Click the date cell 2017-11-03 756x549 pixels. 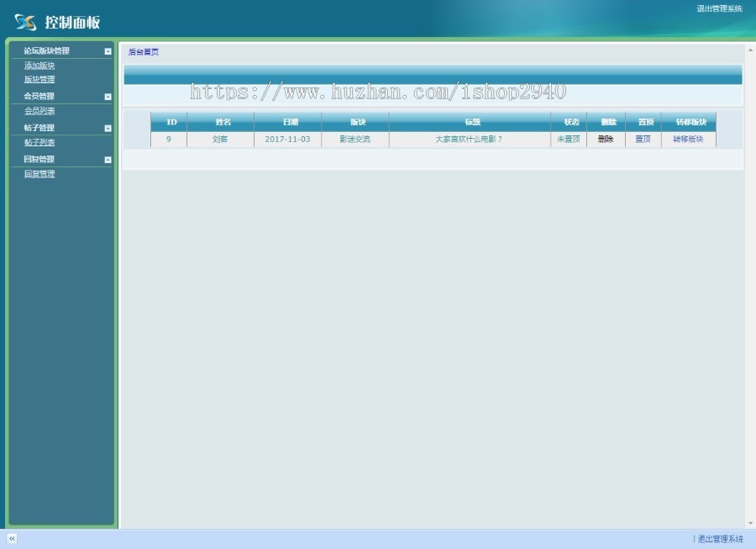click(287, 139)
